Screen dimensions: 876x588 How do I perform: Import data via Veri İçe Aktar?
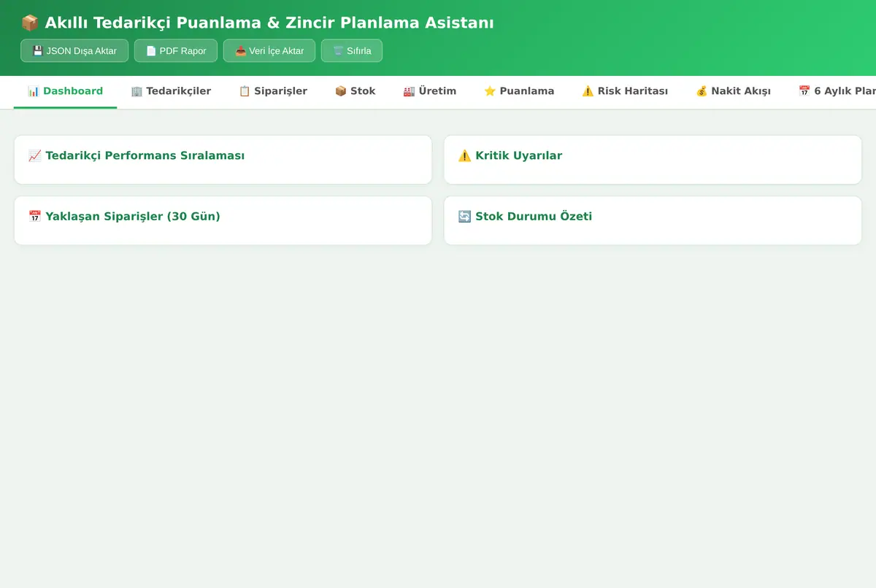(x=269, y=51)
